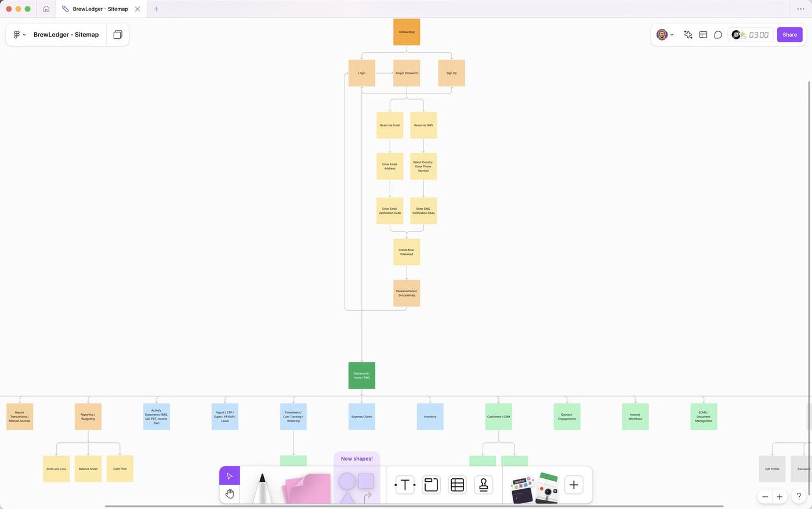Open the help question mark button
Screen dimensions: 812x509
point(799,497)
